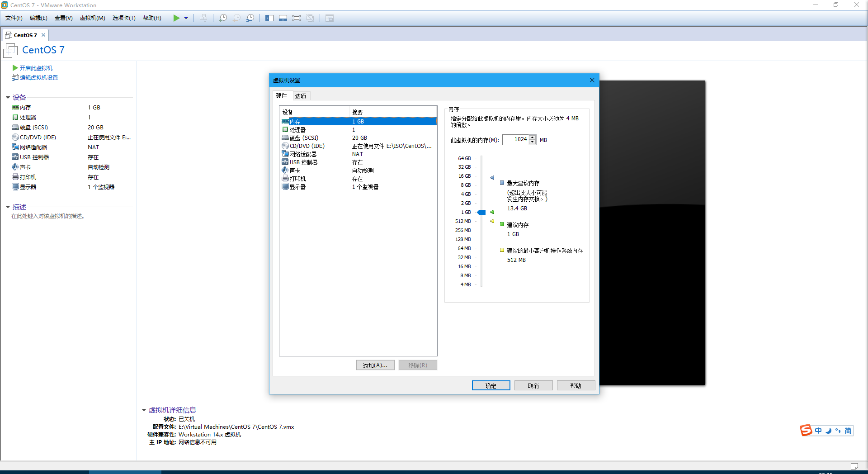Decrease memory with the down stepper arrow
This screenshot has height=474, width=868.
pos(533,142)
